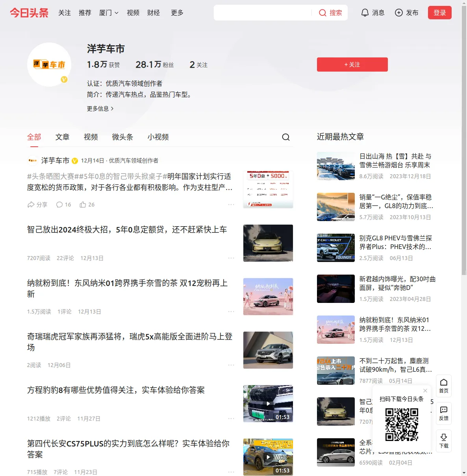The height and width of the screenshot is (476, 467).
Task: Click the 今日头条 logo
Action: [29, 13]
